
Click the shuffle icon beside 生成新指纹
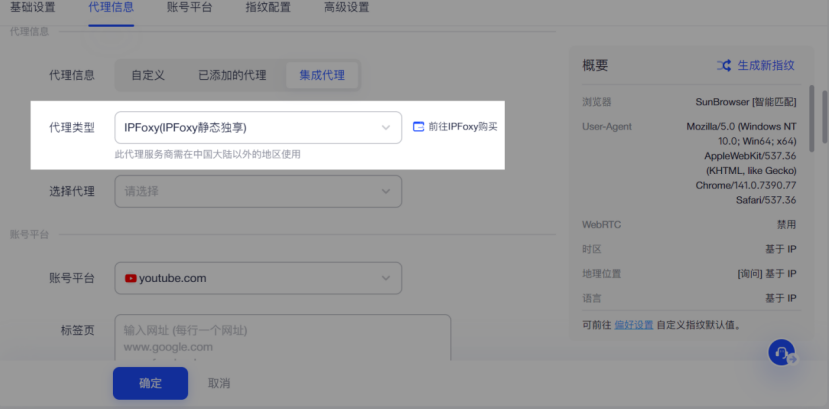tap(724, 66)
